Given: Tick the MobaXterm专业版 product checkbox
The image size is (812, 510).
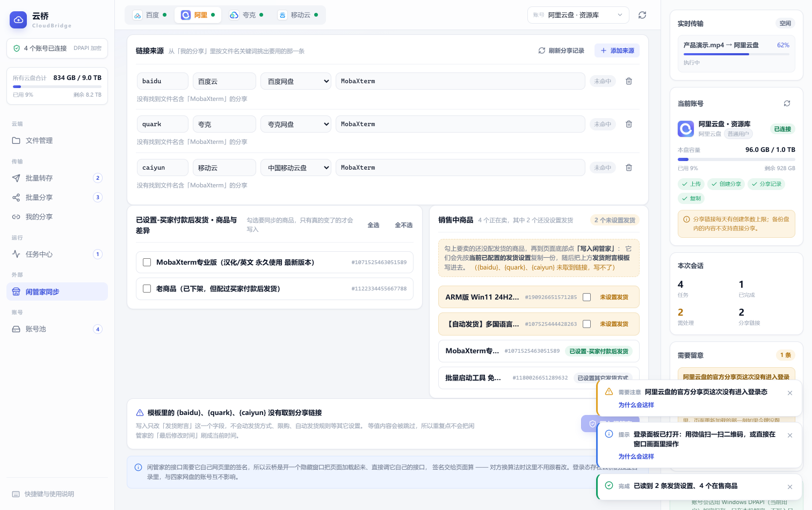Looking at the screenshot, I should click(x=147, y=263).
